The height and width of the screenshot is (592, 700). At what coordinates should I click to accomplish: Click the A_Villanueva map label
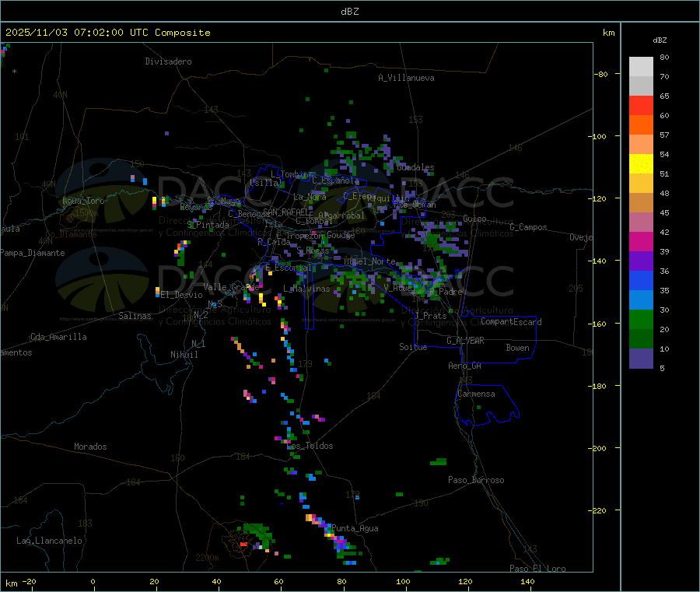(x=406, y=78)
